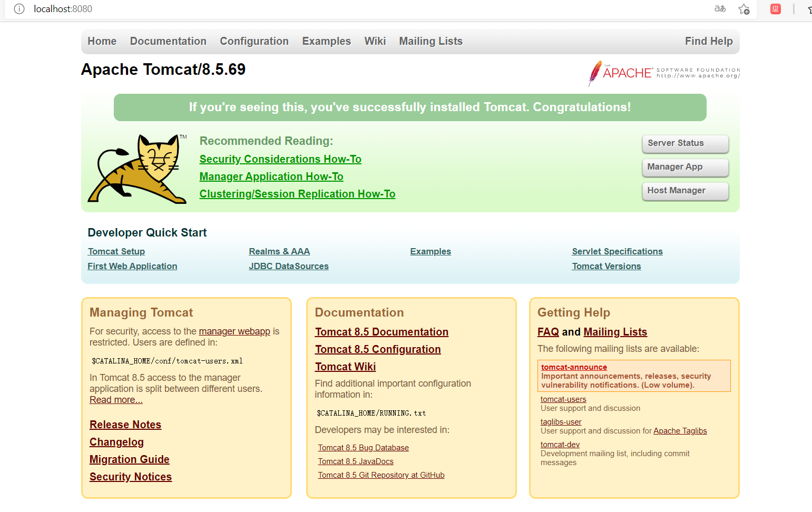The height and width of the screenshot is (512, 812).
Task: Open the Apache Taglibs link
Action: [680, 431]
